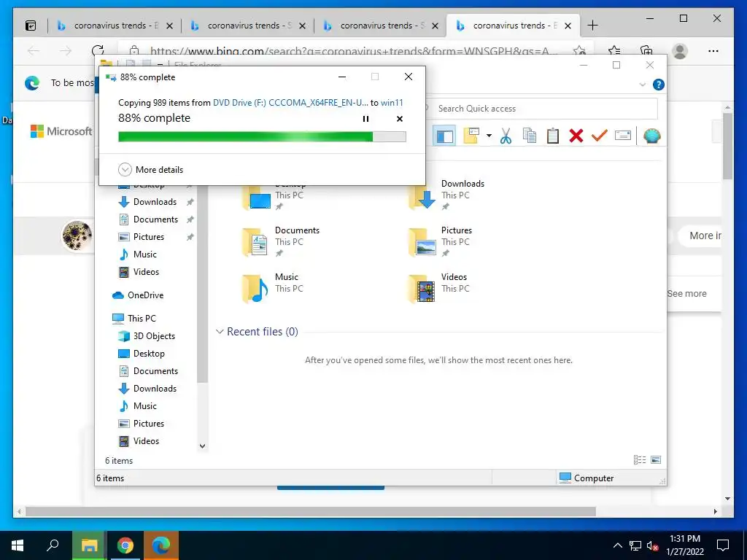The height and width of the screenshot is (560, 747).
Task: Click the Edge address bar URL
Action: click(350, 51)
